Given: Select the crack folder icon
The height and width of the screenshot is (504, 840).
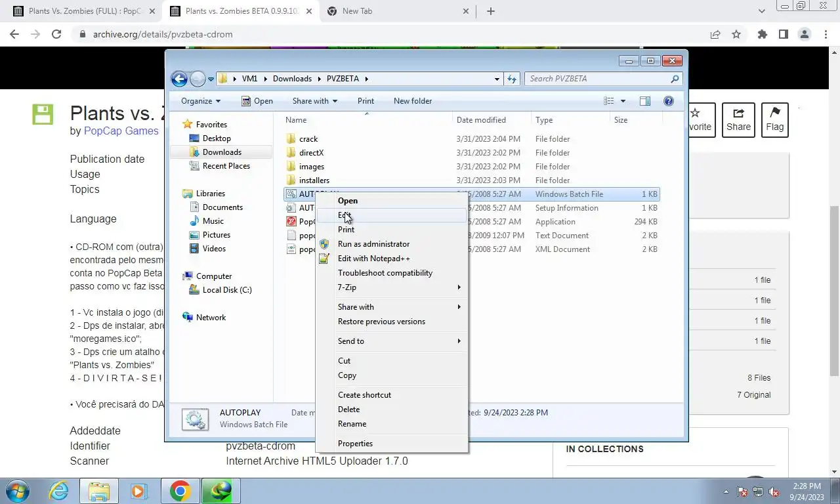Looking at the screenshot, I should point(292,139).
